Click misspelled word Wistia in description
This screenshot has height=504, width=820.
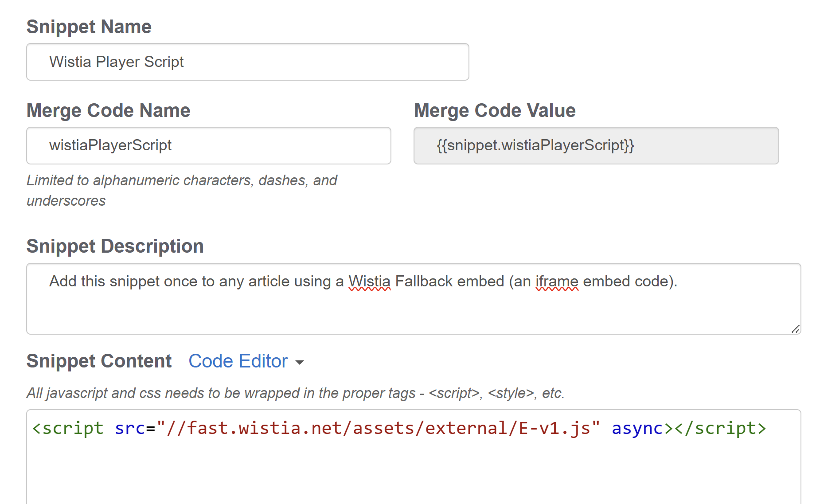coord(369,281)
